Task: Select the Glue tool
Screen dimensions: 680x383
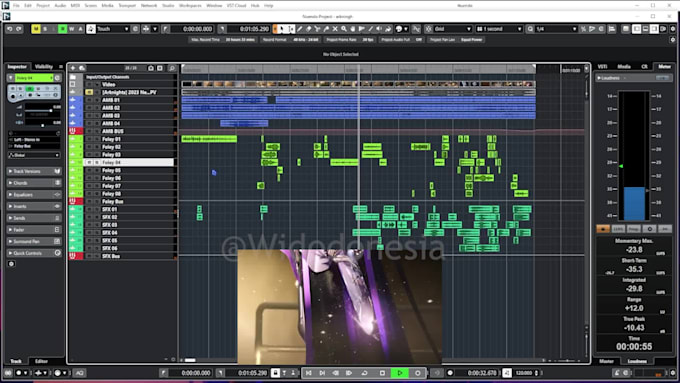Action: [326, 29]
